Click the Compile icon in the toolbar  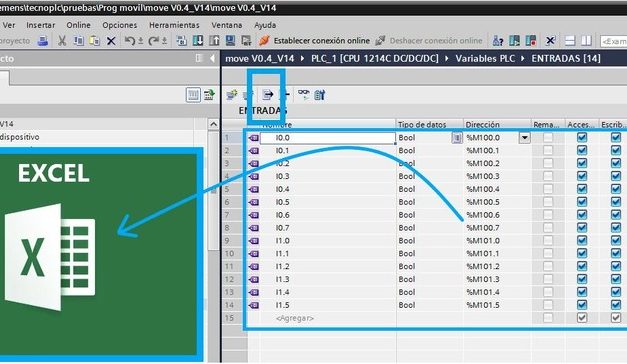click(182, 40)
